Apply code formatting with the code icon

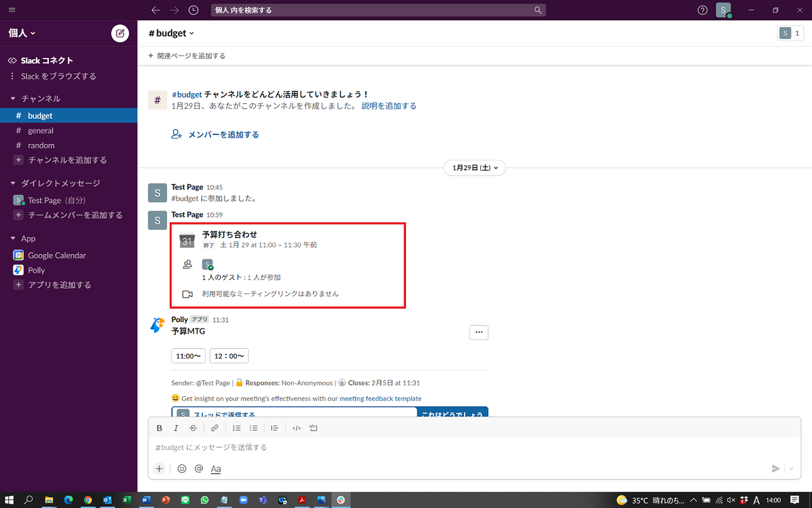pyautogui.click(x=296, y=428)
